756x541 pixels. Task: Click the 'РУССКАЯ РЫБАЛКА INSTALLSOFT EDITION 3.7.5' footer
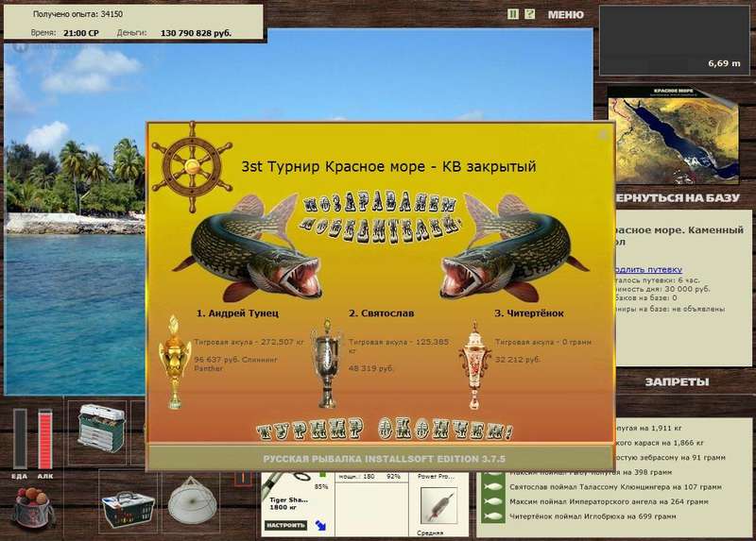pos(384,459)
